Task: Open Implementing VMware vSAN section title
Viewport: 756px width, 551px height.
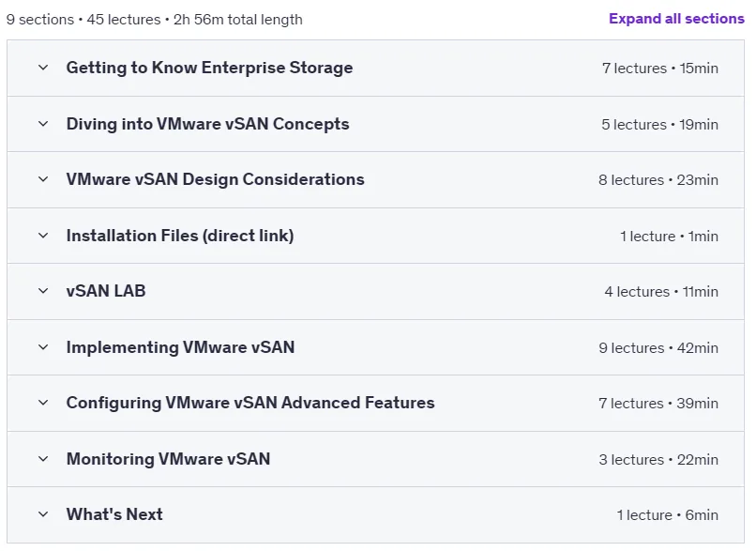Action: coord(180,347)
